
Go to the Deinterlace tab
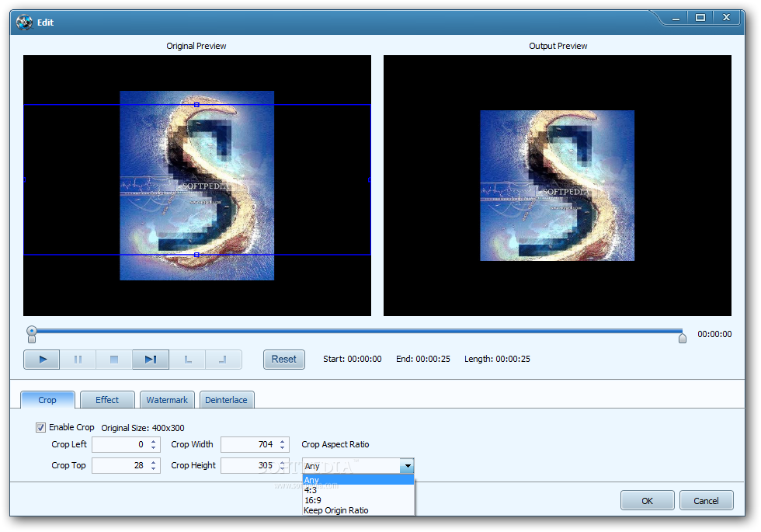(x=226, y=400)
